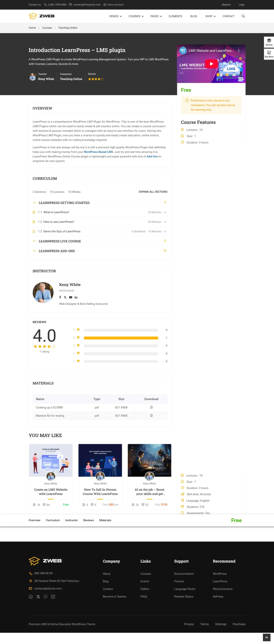Click the small teacher avatar beside Keny White
The image size is (274, 644).
pyautogui.click(x=32, y=76)
